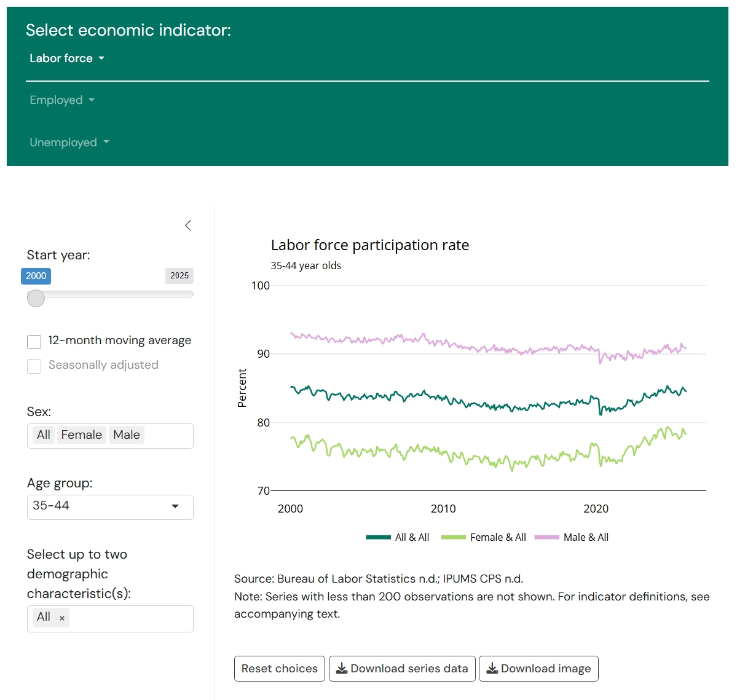Toggle the 'All & All' legend entry

coord(398,537)
